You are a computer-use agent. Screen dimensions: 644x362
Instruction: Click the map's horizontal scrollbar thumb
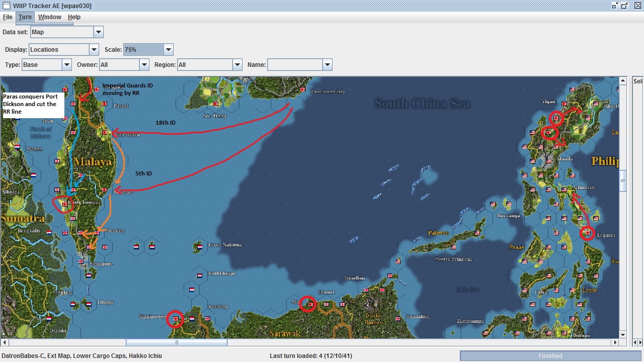pos(177,342)
